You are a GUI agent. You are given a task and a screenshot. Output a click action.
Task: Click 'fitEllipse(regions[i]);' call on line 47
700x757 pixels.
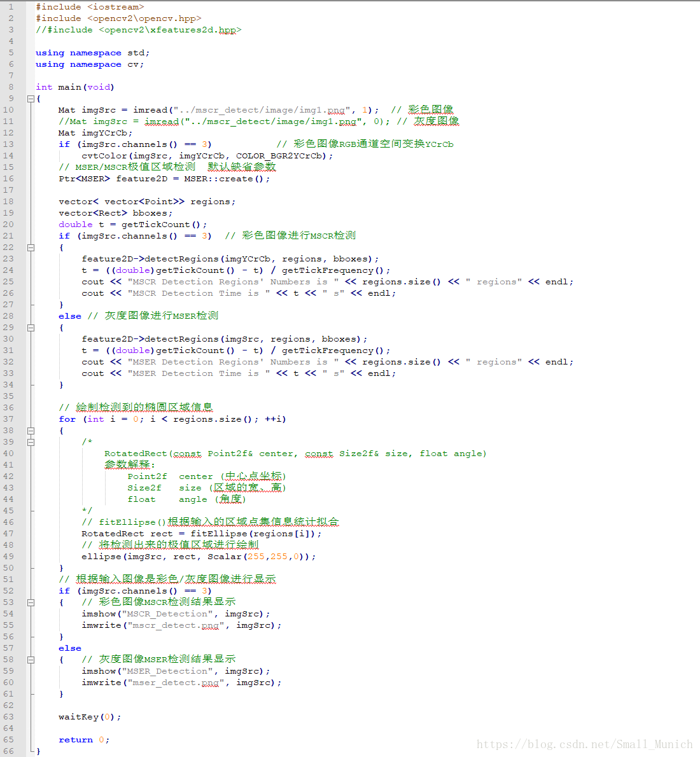tap(256, 534)
